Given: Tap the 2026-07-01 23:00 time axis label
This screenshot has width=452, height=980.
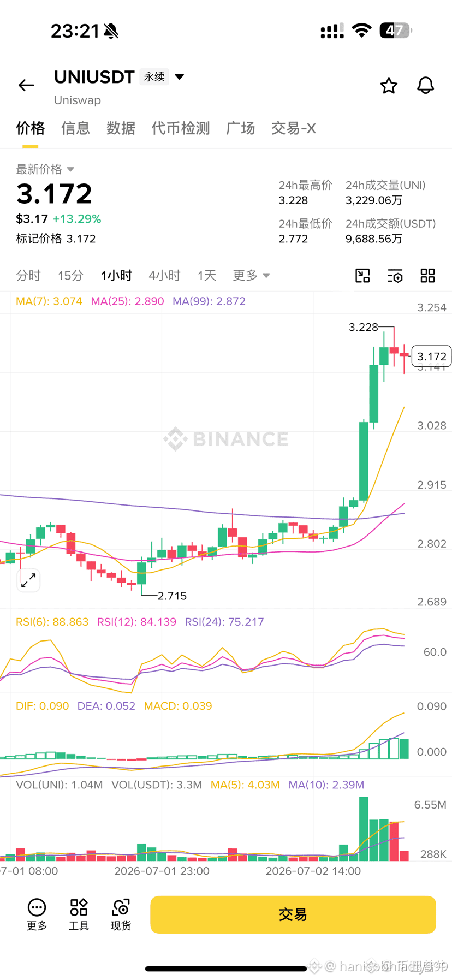Looking at the screenshot, I should (x=162, y=871).
